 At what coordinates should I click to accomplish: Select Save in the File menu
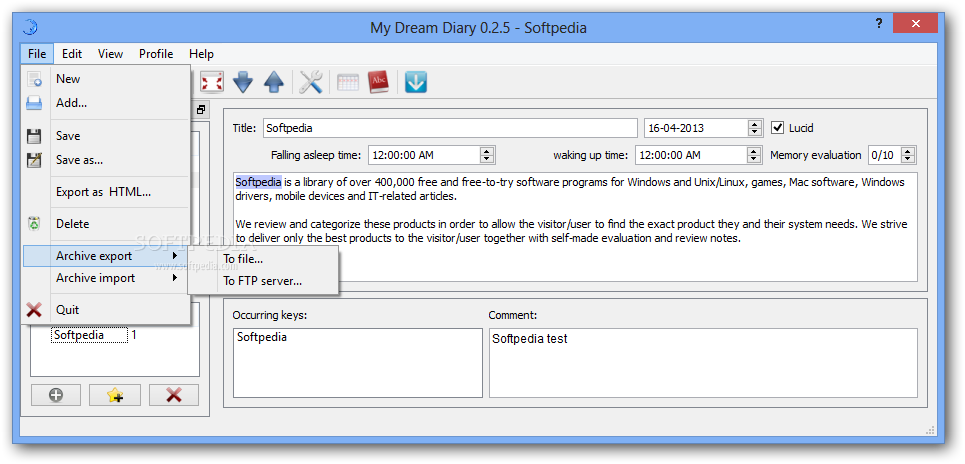106,136
